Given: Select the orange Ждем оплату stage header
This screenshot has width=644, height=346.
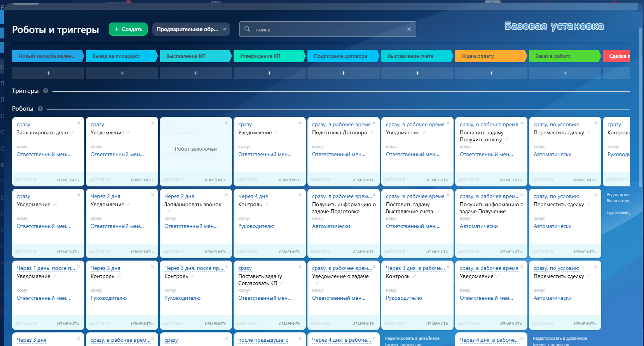Looking at the screenshot, I should tap(490, 56).
